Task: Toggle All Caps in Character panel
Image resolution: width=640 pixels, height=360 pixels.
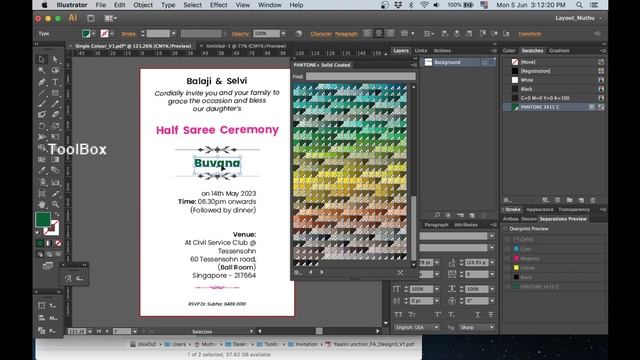Action: (398, 314)
